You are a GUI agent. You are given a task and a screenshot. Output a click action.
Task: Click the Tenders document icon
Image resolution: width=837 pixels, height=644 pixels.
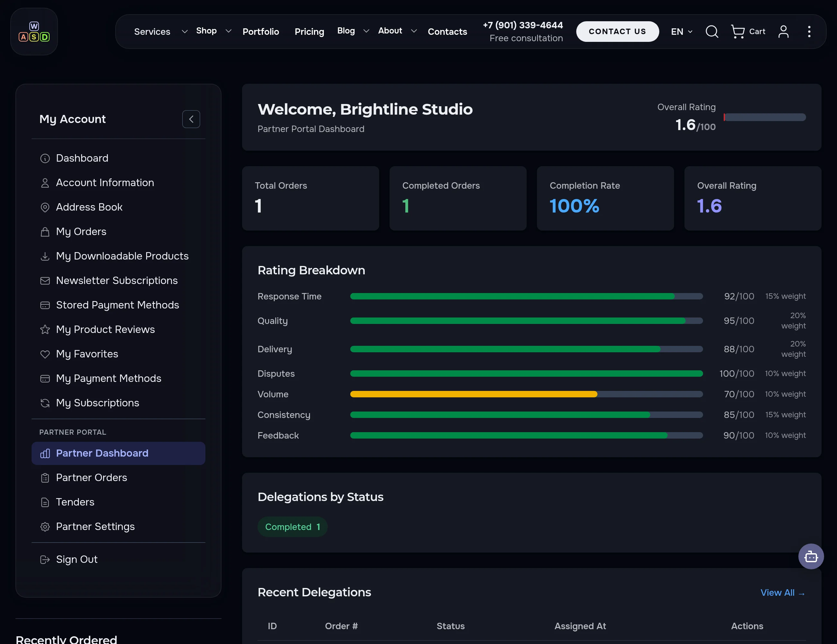click(45, 502)
